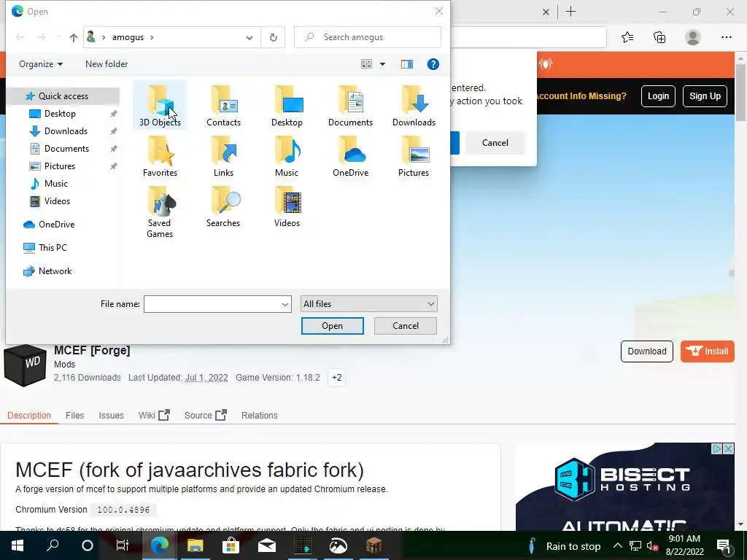Select the Downloads folder in file list
747x560 pixels.
[x=414, y=106]
